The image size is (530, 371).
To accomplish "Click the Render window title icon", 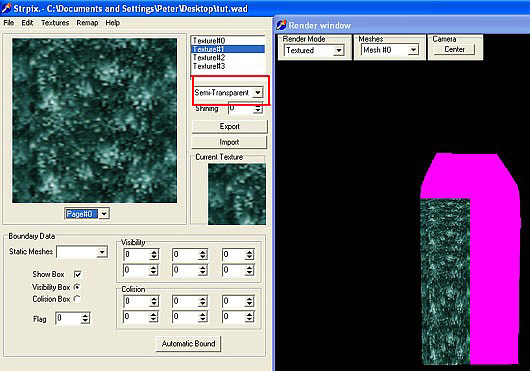I will click(281, 25).
